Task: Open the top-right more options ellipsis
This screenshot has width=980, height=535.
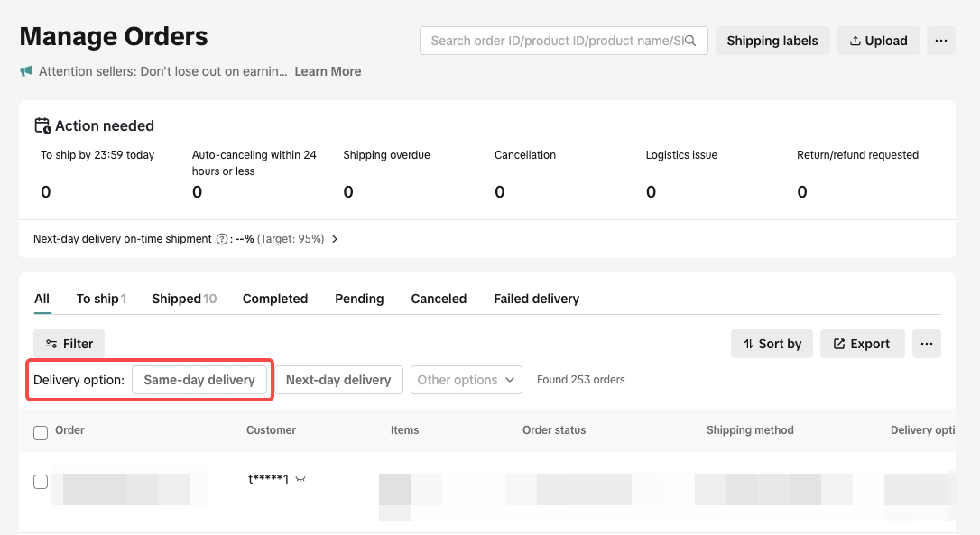Action: point(940,41)
